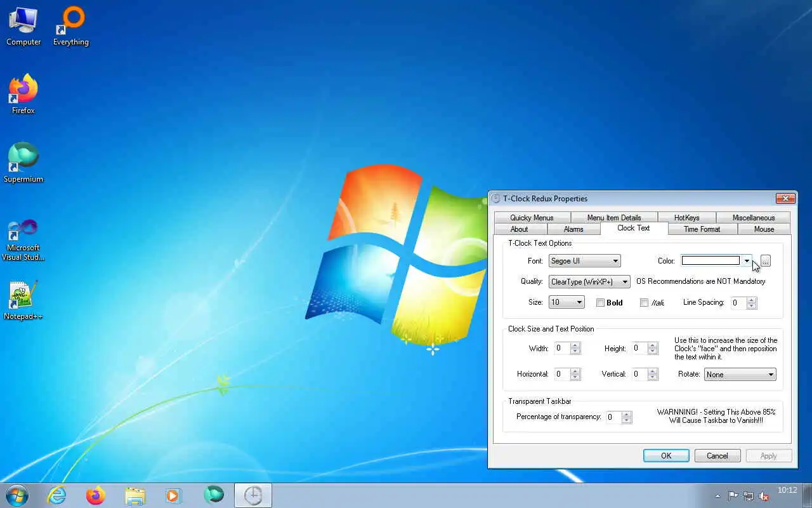Open the Action Center flag icon
Screen dimensions: 812x508
pos(733,496)
